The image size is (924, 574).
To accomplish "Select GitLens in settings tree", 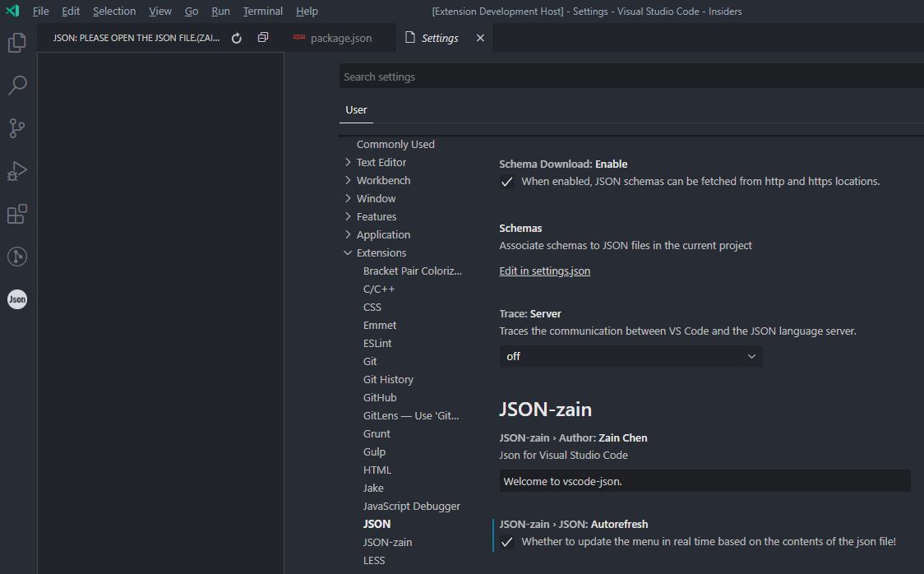I will point(411,415).
